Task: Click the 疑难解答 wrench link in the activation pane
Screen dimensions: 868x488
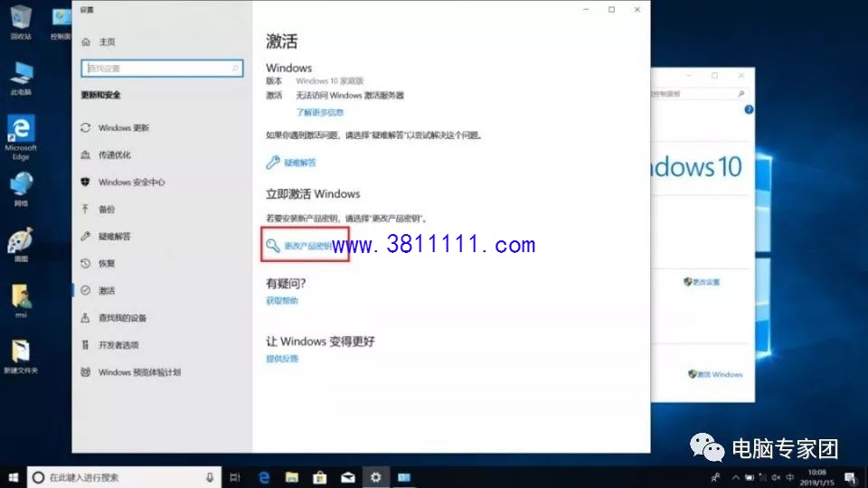Action: (x=299, y=163)
